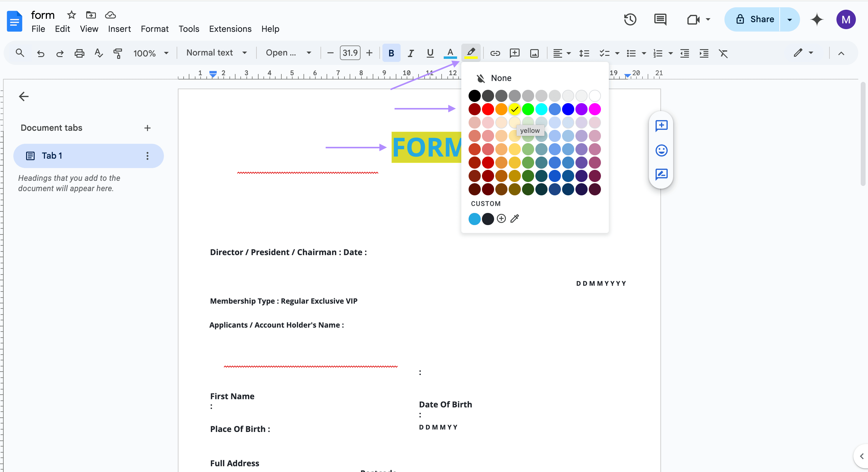868x472 pixels.
Task: Click the move to folder icon
Action: coord(91,15)
